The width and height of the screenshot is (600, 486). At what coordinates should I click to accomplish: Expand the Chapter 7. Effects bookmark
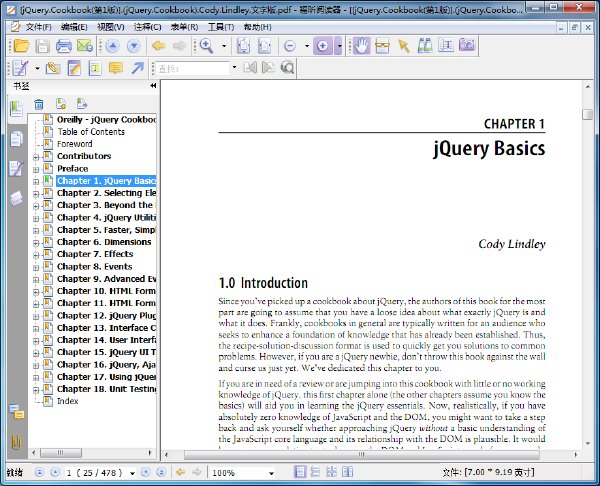tap(36, 255)
